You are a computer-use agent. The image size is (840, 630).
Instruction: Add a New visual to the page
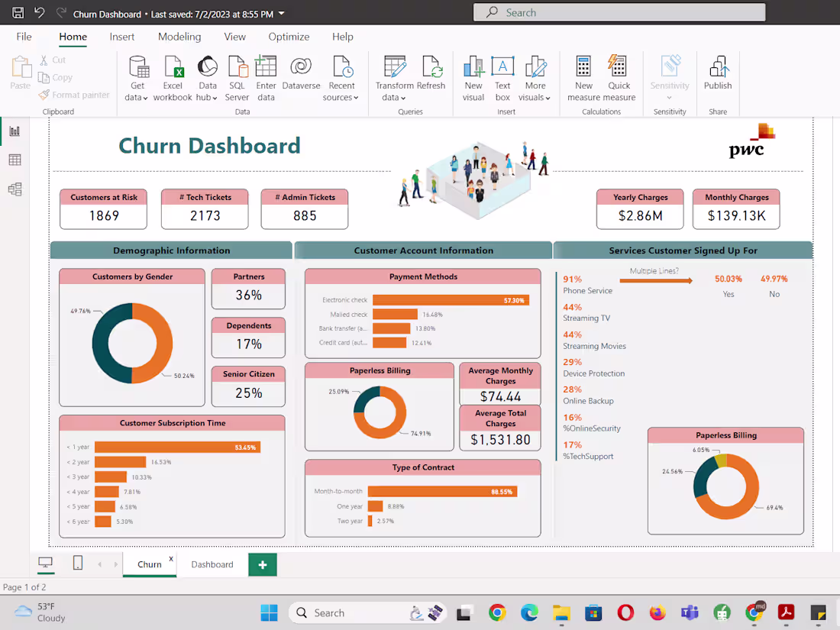(x=473, y=76)
